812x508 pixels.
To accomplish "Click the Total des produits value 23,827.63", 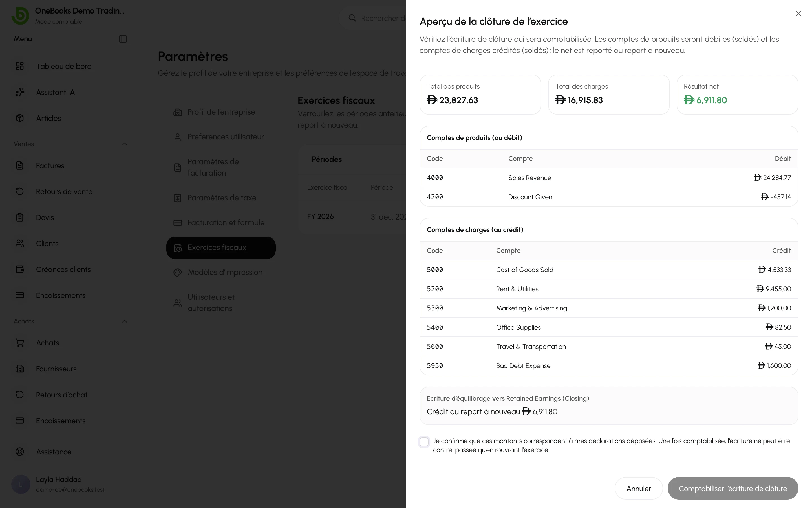I will [452, 100].
